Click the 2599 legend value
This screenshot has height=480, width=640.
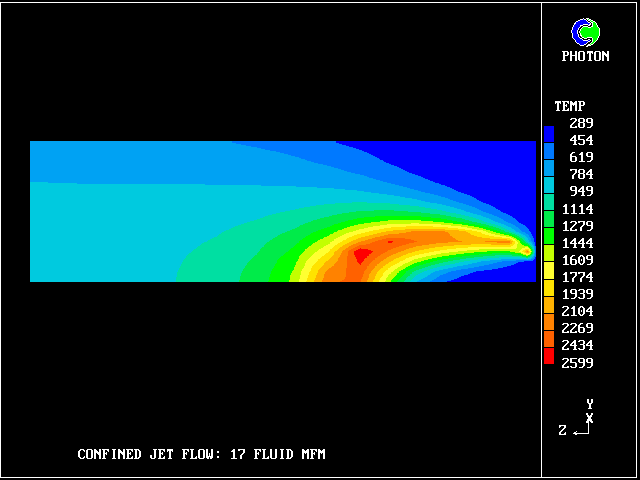[x=577, y=362]
